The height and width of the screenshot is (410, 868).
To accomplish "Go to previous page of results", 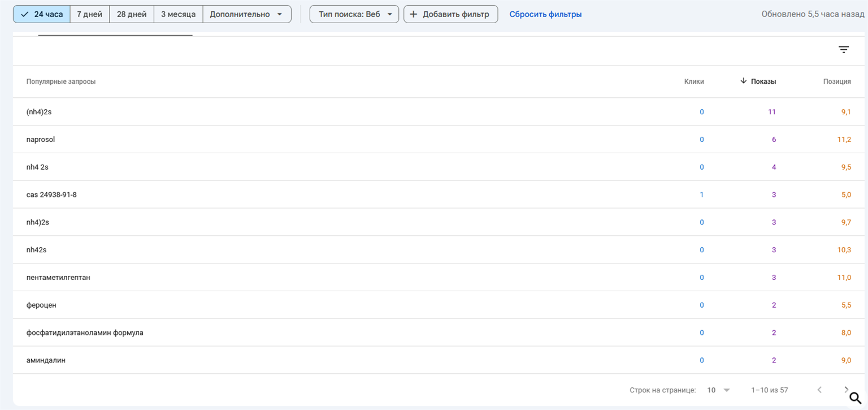I will coord(819,390).
